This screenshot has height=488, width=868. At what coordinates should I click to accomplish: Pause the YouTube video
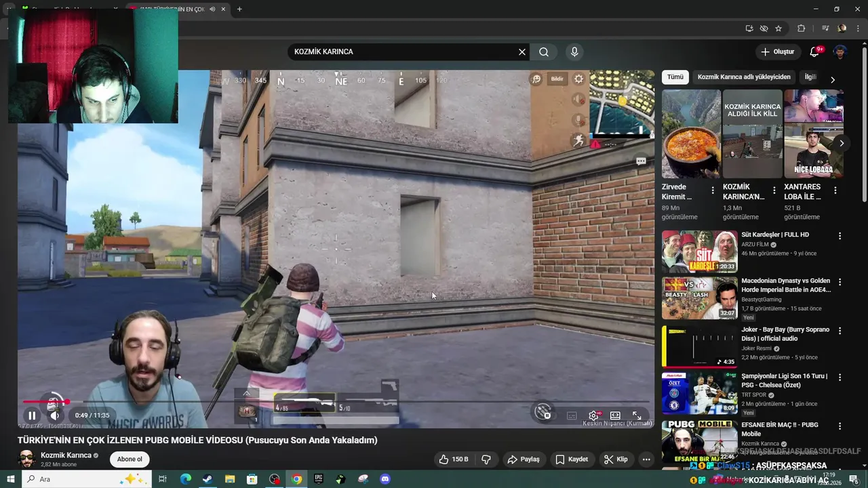coord(32,415)
